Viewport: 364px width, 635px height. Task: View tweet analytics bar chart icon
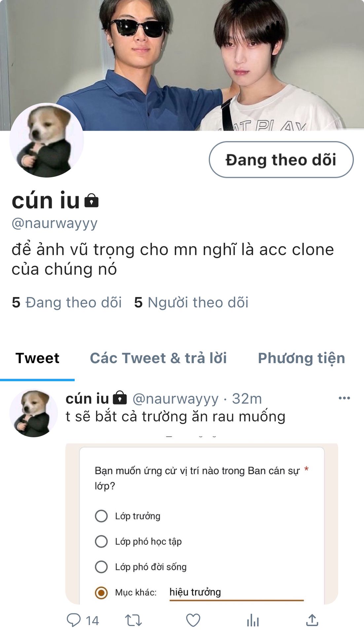pos(253,620)
